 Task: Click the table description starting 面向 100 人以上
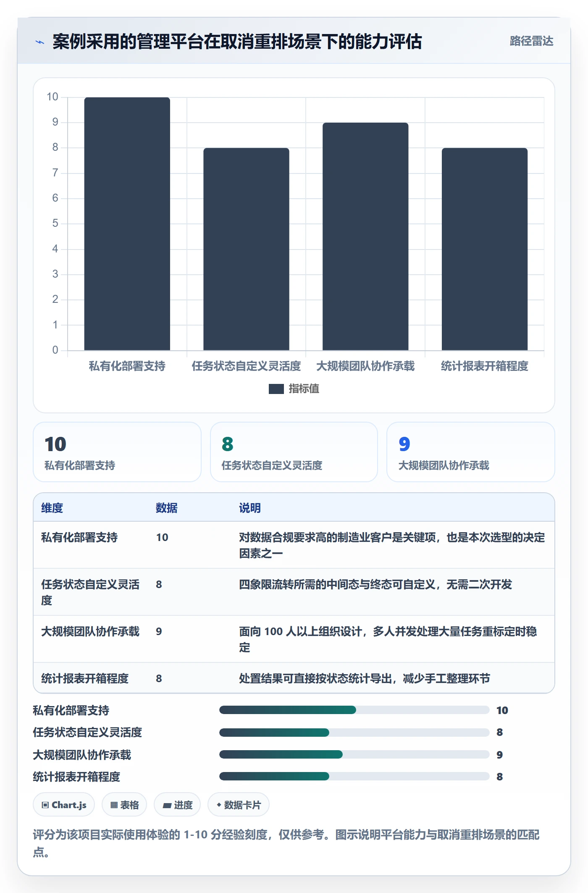(x=388, y=639)
